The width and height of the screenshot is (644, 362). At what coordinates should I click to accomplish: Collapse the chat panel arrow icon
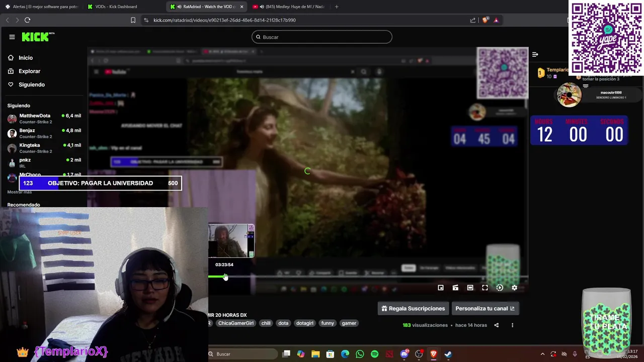pyautogui.click(x=535, y=54)
